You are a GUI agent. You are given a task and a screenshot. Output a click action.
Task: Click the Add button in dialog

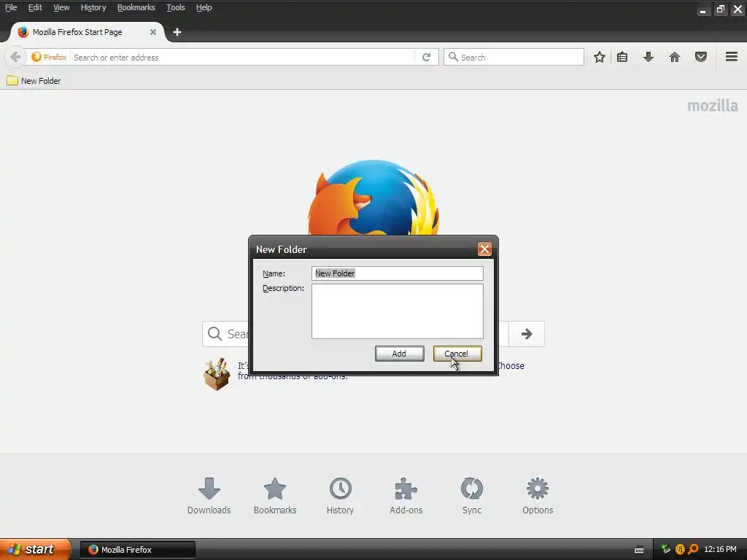click(399, 354)
